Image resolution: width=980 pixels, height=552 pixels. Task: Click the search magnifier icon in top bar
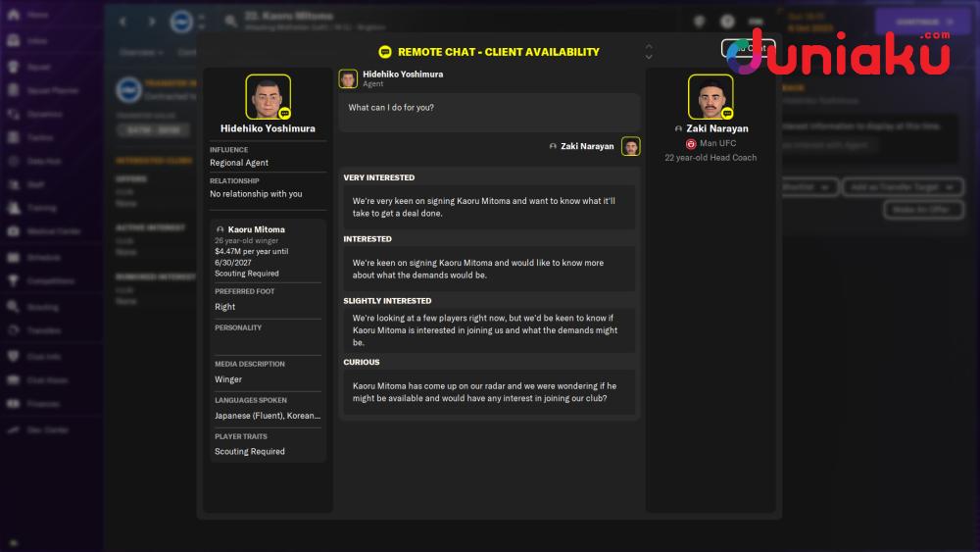(231, 22)
